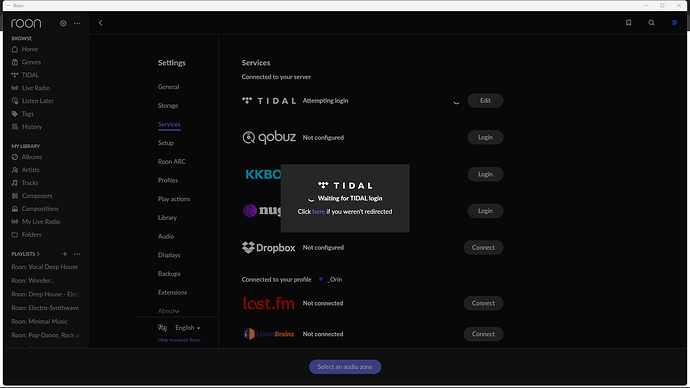Click Login button in the nugs row
Image resolution: width=690 pixels, height=388 pixels.
(x=485, y=211)
